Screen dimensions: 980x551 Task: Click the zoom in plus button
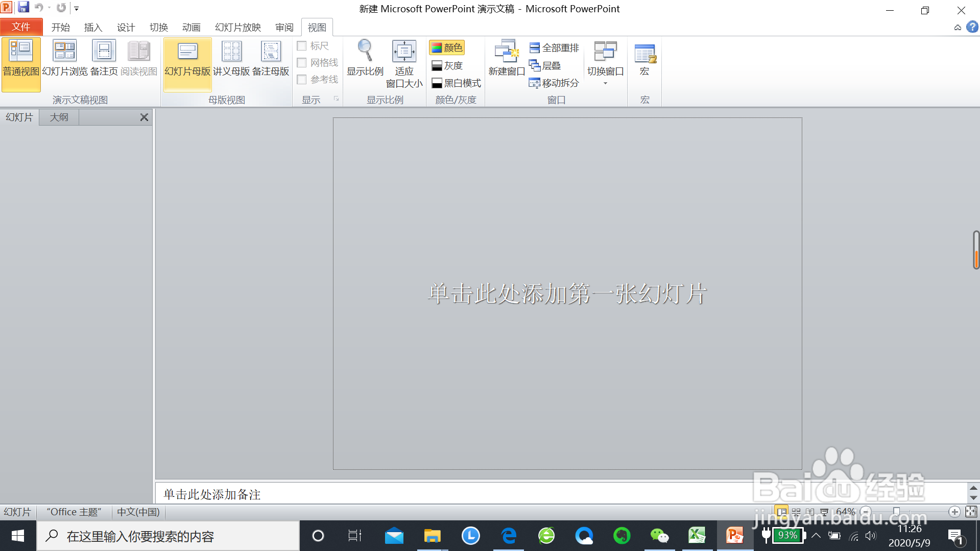954,512
